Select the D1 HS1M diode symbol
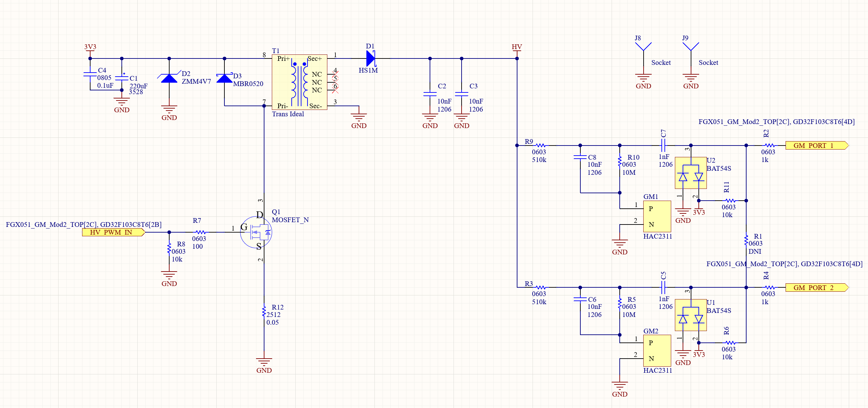 (x=370, y=58)
